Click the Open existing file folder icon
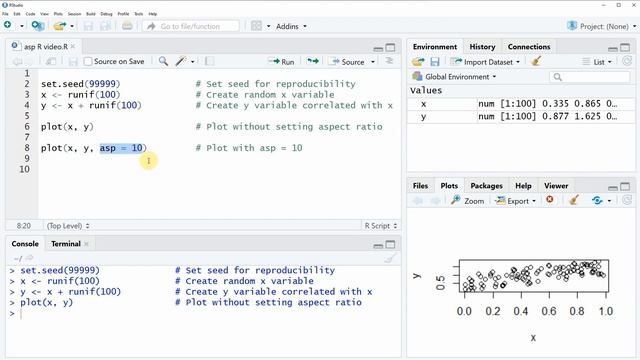 (x=60, y=26)
